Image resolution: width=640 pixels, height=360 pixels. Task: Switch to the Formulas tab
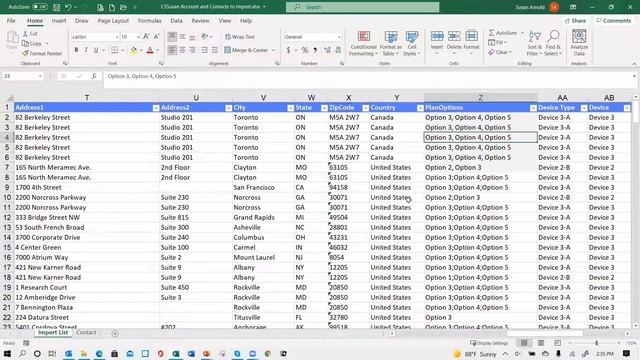pyautogui.click(x=149, y=21)
